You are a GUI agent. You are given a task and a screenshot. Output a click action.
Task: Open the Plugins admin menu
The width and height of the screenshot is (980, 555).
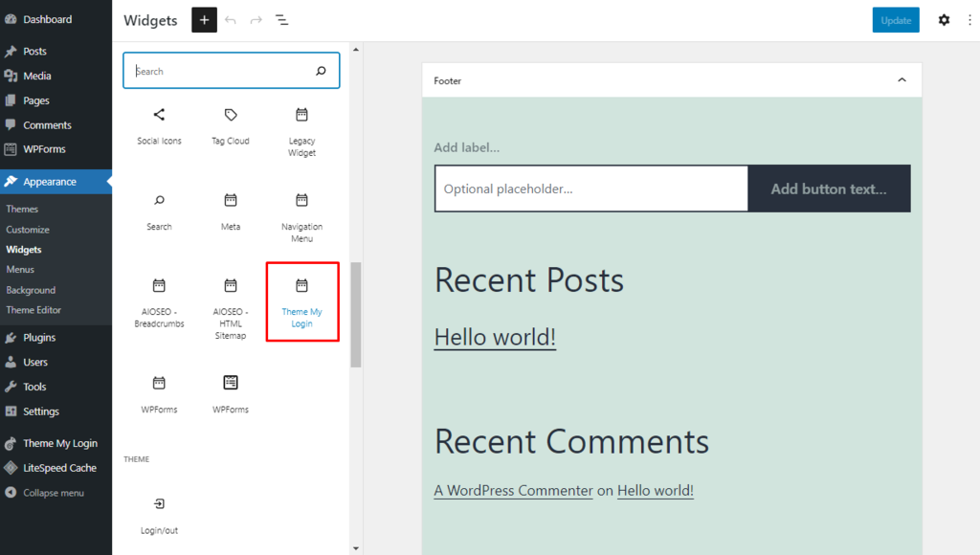pos(39,338)
